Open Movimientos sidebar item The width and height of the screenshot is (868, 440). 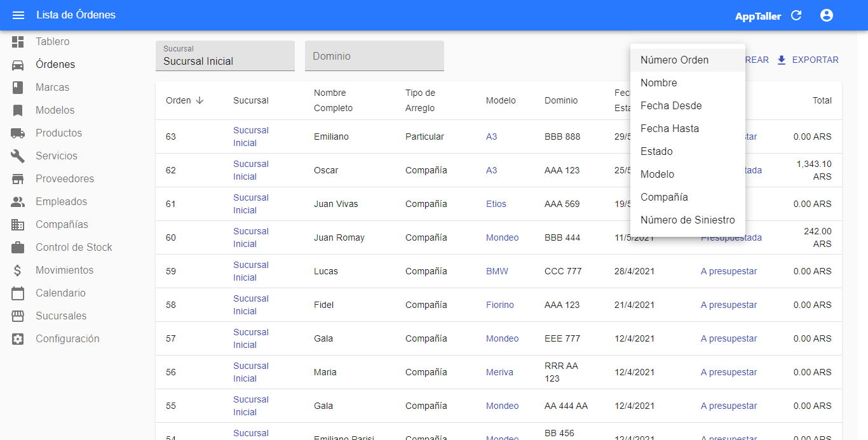coord(65,270)
